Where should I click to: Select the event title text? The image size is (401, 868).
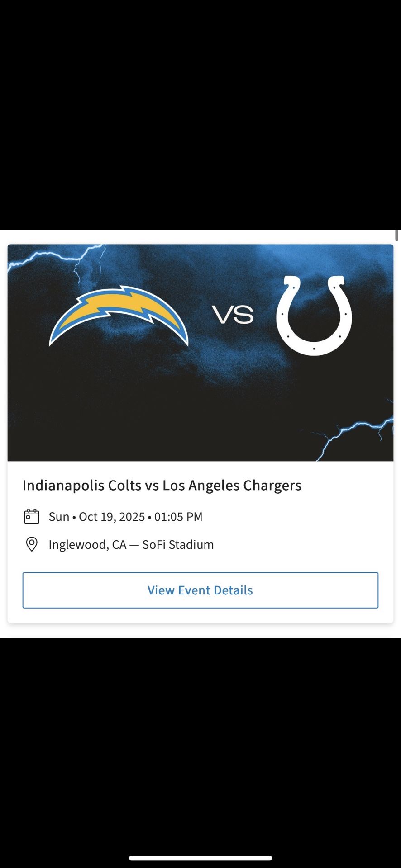(162, 485)
